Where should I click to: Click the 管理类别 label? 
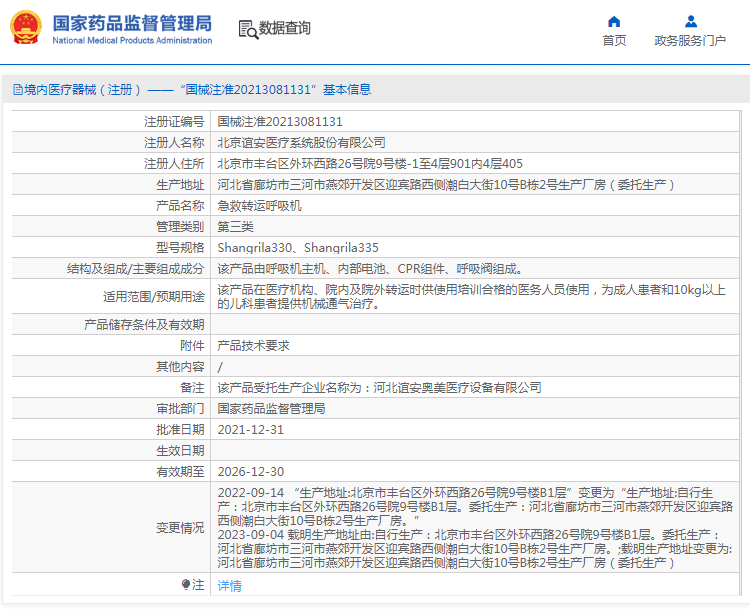click(x=180, y=227)
